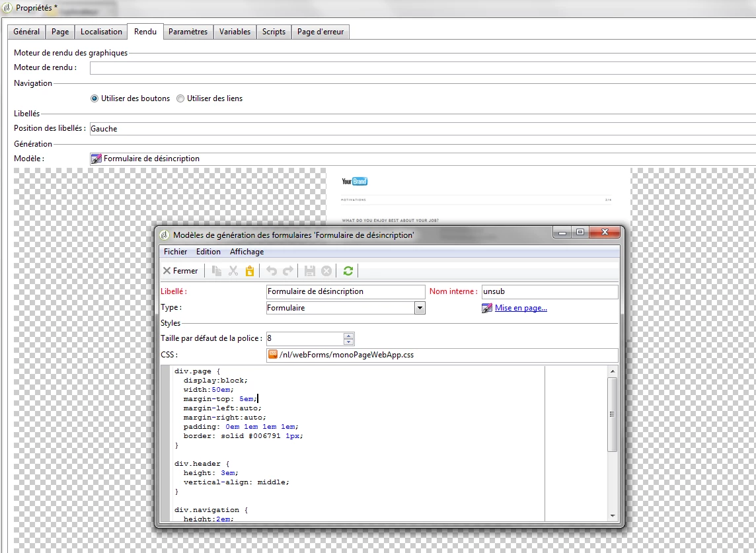This screenshot has width=756, height=553.
Task: Click the Cancel circle icon in toolbar
Action: (x=326, y=271)
